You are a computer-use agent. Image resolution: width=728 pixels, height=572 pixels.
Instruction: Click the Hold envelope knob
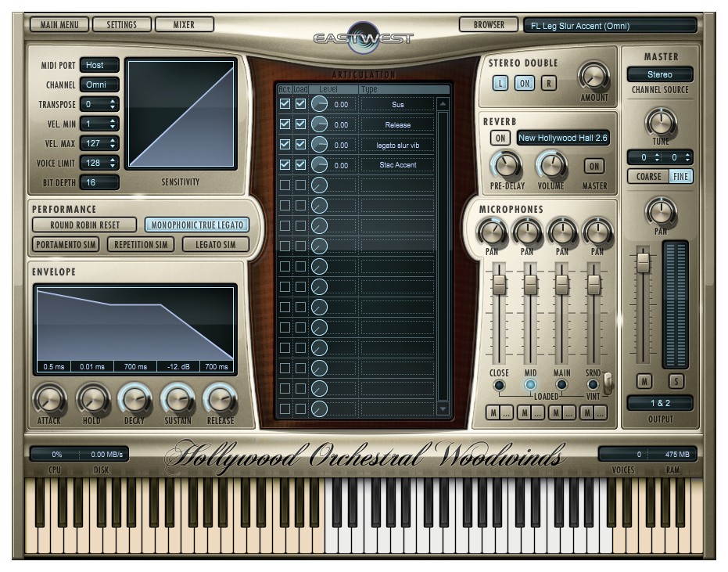[x=92, y=400]
